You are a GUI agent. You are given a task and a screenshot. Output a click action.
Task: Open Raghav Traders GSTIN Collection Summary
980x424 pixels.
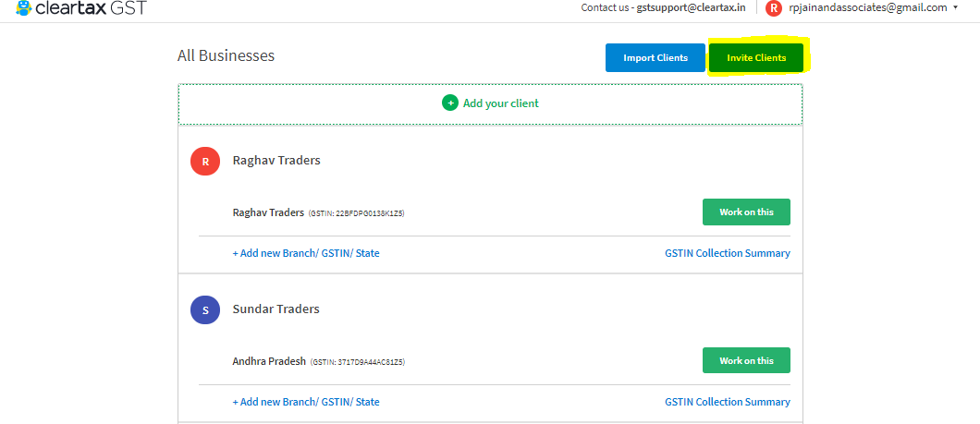click(x=728, y=253)
